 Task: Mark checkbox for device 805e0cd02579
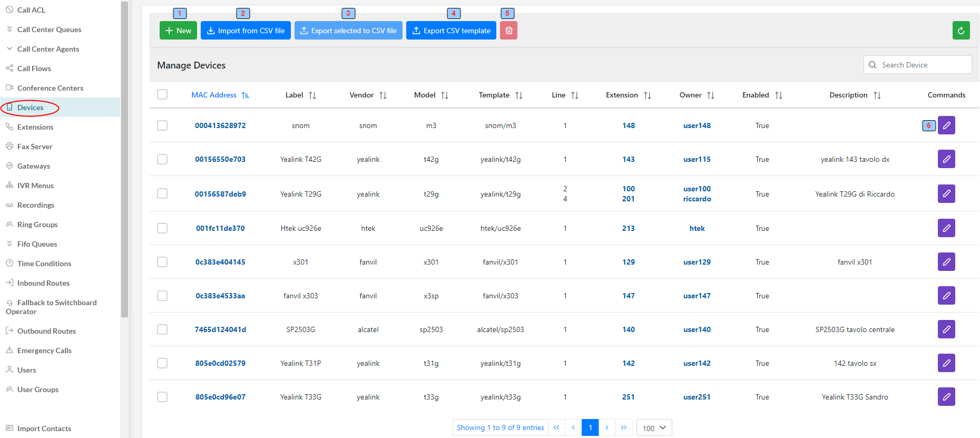click(162, 363)
